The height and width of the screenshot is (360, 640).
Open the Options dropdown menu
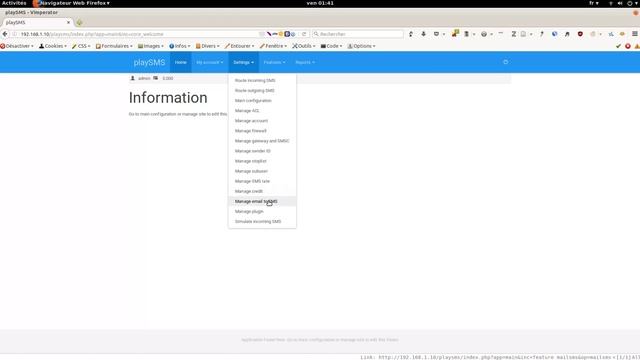coord(361,46)
